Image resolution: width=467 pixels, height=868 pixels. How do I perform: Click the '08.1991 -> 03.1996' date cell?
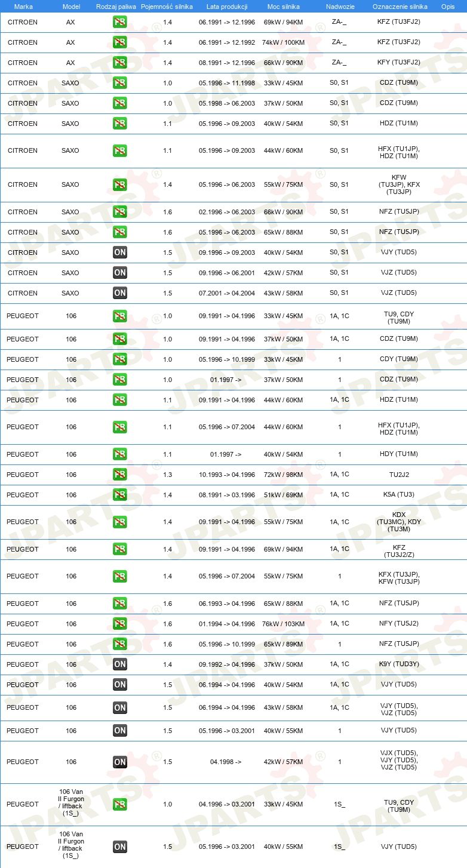pyautogui.click(x=227, y=495)
